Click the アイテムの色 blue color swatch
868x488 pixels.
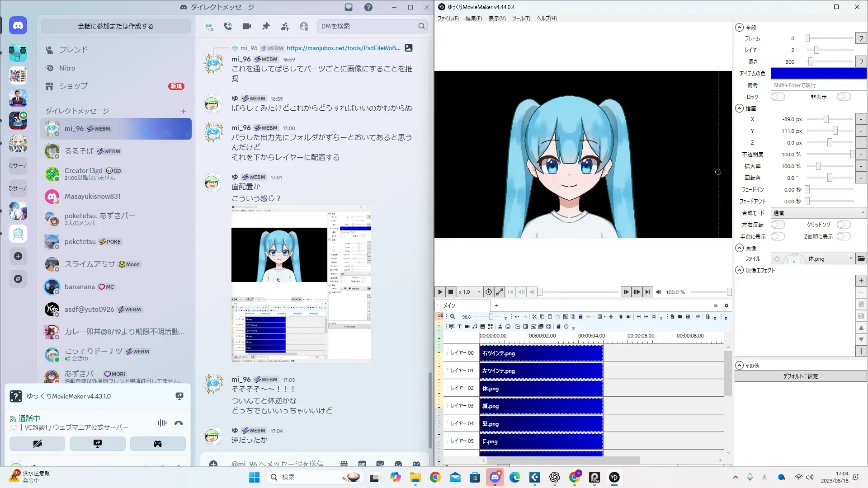point(818,73)
